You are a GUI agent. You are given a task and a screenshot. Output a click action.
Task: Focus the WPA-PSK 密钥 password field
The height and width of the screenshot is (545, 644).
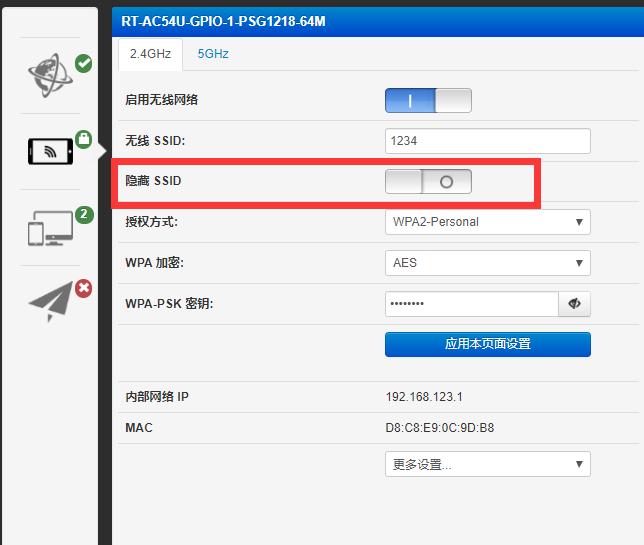point(472,304)
